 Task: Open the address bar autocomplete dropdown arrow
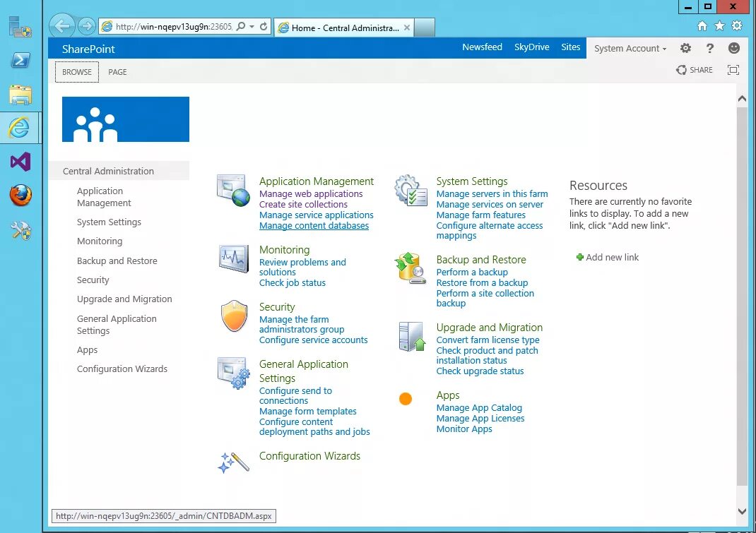(x=252, y=27)
